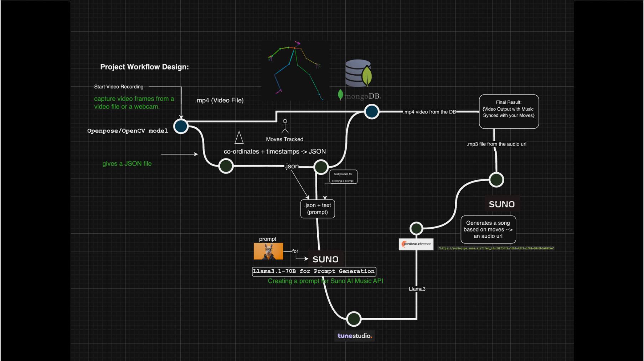The image size is (644, 361).
Task: Click the SUNO logo above Generates a song box
Action: (502, 204)
